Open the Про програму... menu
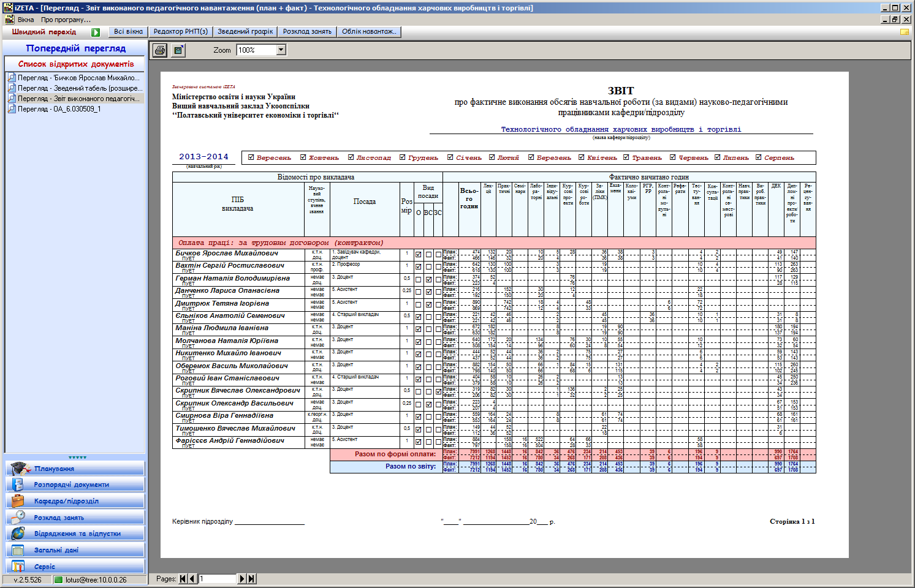The height and width of the screenshot is (588, 915). [66, 20]
